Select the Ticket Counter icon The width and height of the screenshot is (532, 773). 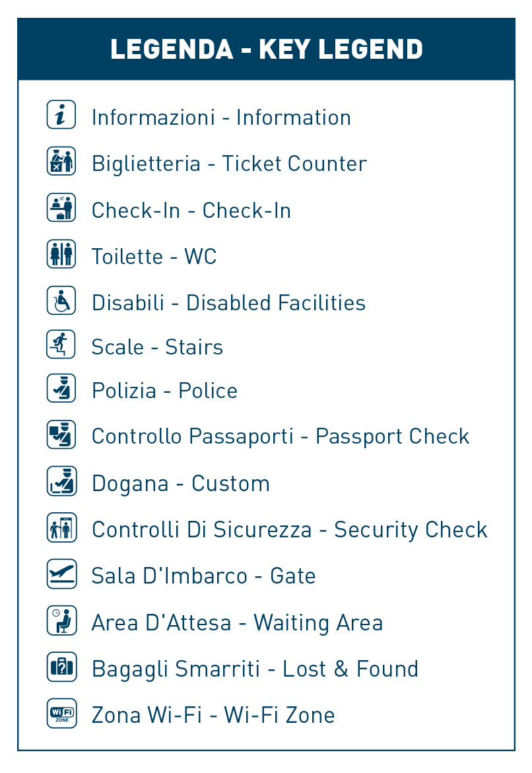click(x=61, y=160)
